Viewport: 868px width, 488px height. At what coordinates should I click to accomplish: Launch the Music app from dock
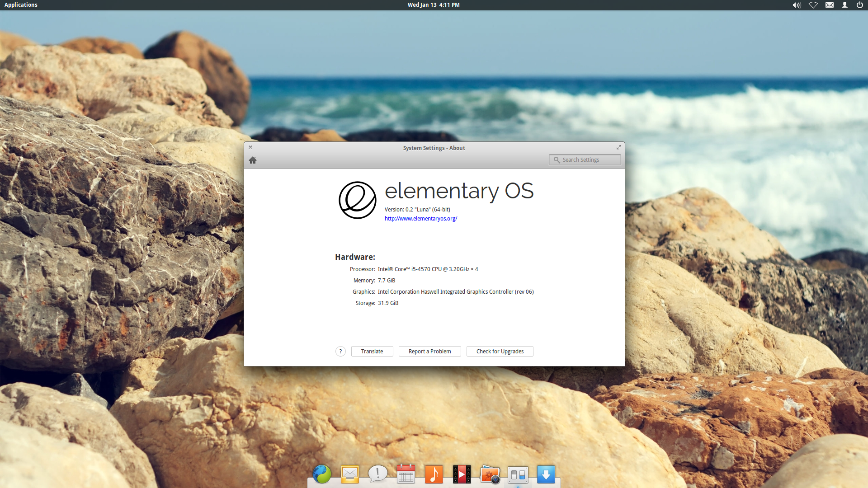(434, 474)
